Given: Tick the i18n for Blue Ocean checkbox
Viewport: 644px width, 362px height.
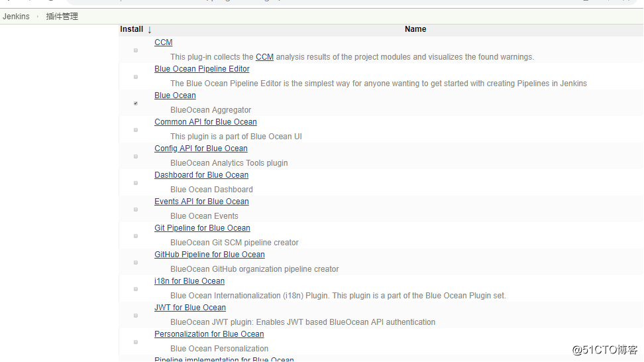Looking at the screenshot, I should click(136, 289).
